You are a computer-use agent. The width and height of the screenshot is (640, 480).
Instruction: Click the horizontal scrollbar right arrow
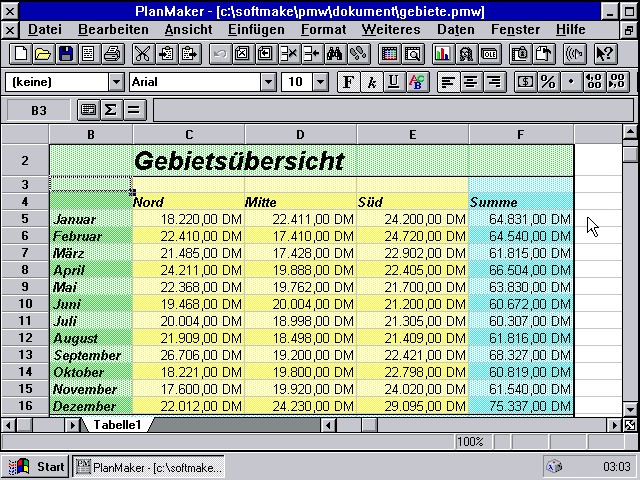(615, 425)
